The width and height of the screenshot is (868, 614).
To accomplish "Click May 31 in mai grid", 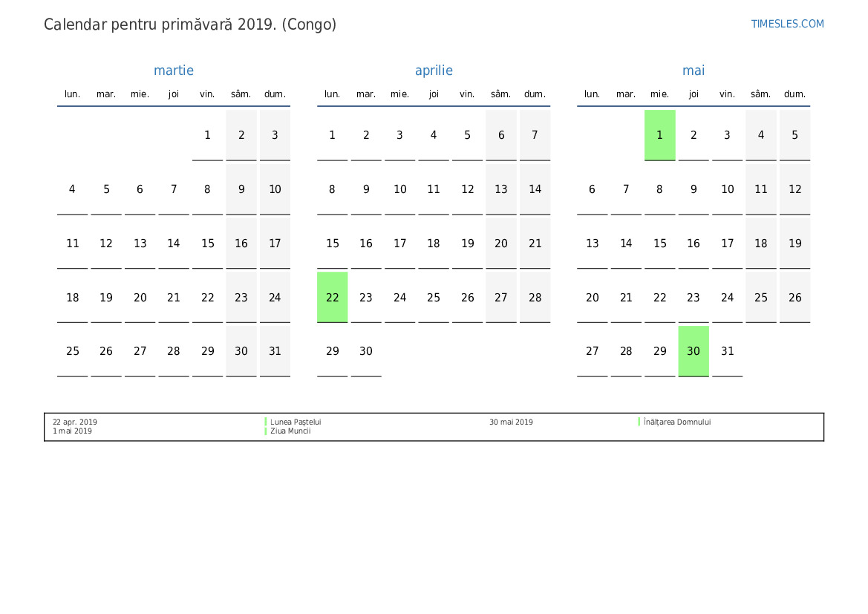I will (x=727, y=351).
